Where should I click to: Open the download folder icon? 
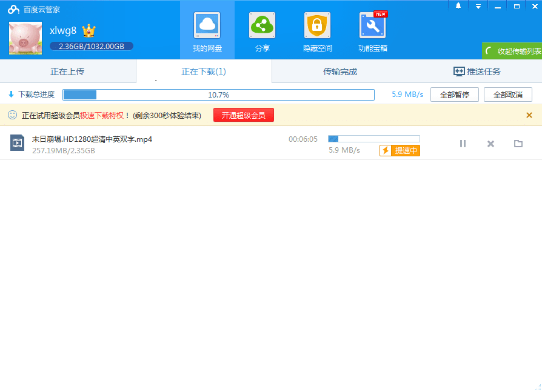(x=518, y=144)
